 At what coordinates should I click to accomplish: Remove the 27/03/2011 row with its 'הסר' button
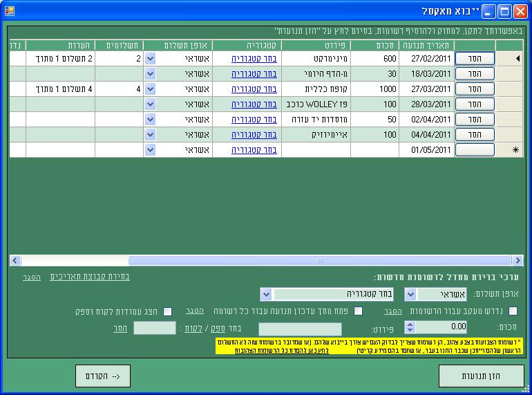coord(475,89)
